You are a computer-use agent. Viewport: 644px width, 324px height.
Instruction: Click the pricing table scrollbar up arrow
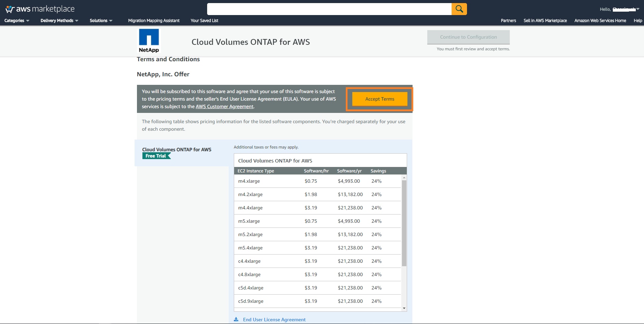pyautogui.click(x=404, y=178)
